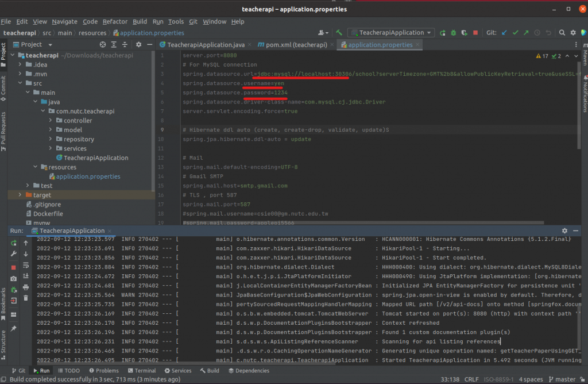Select application.properties in project tree
This screenshot has height=384, width=588.
click(x=88, y=176)
